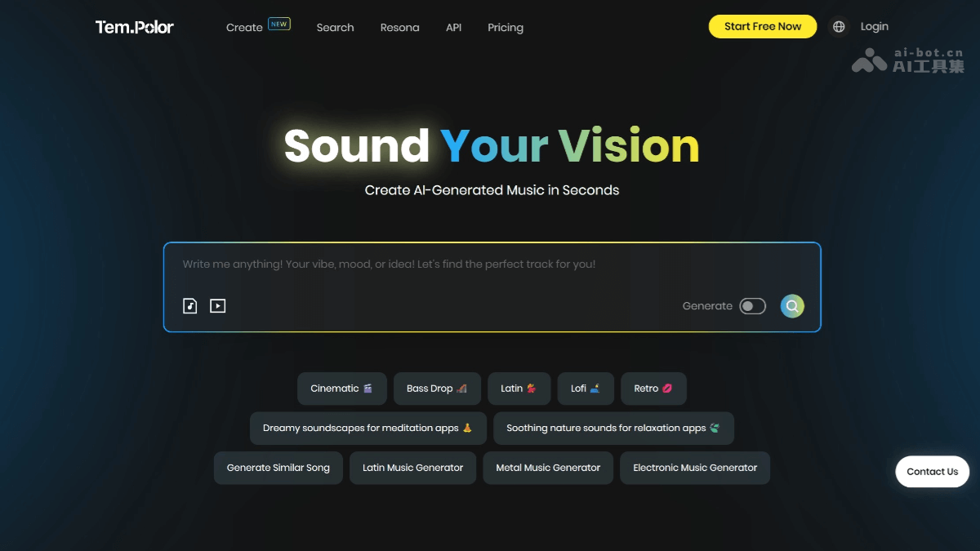Pick the Lofi suggestion chip

(x=586, y=389)
